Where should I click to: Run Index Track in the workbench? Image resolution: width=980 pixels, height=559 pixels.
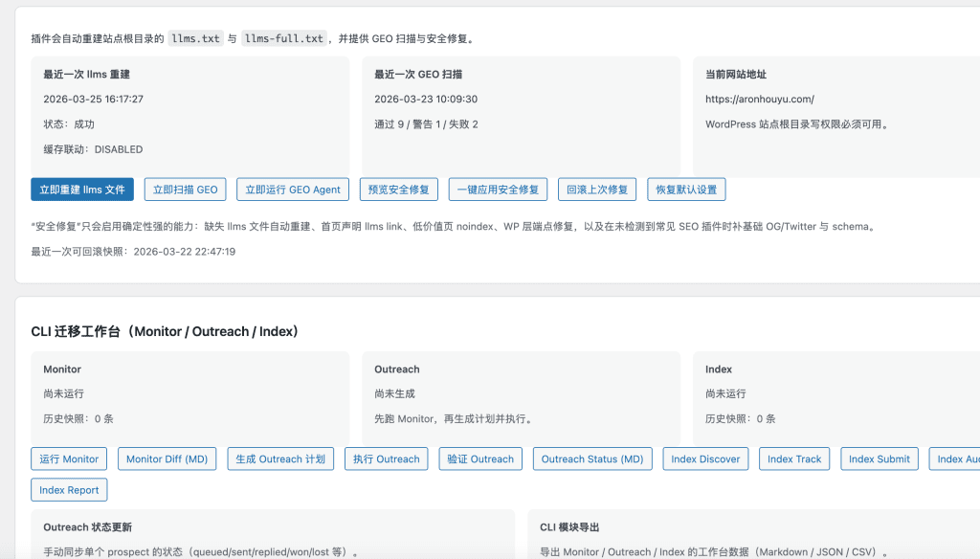pos(793,458)
